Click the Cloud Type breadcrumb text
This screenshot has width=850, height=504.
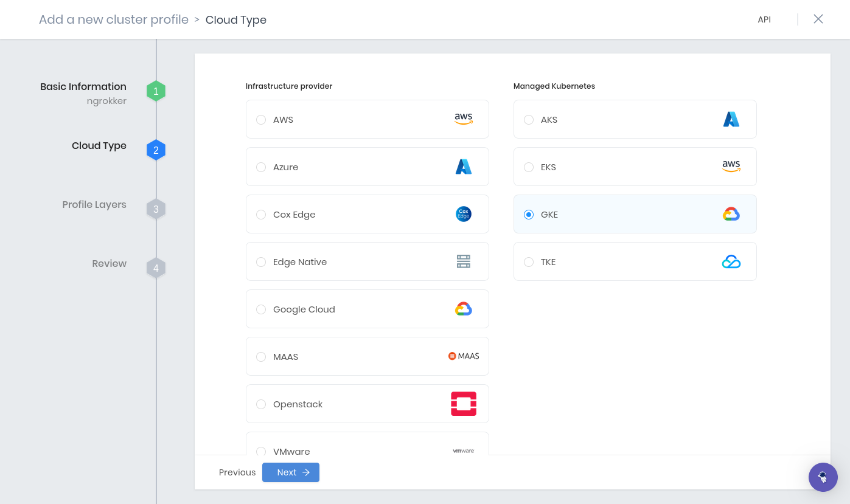tap(236, 19)
